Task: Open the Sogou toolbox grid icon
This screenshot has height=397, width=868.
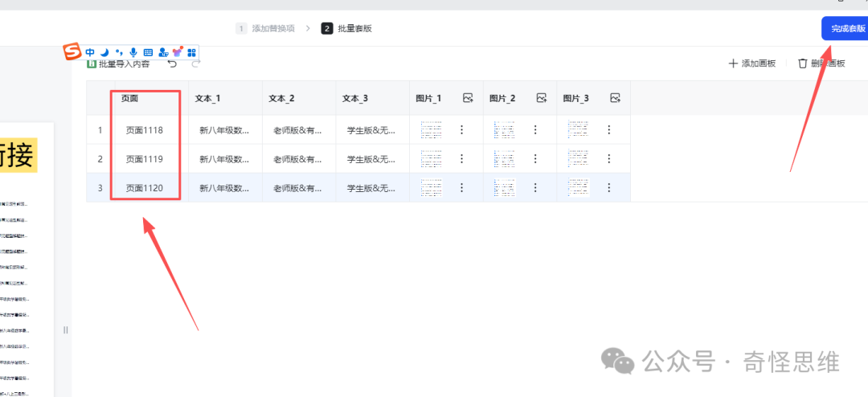Action: point(192,52)
